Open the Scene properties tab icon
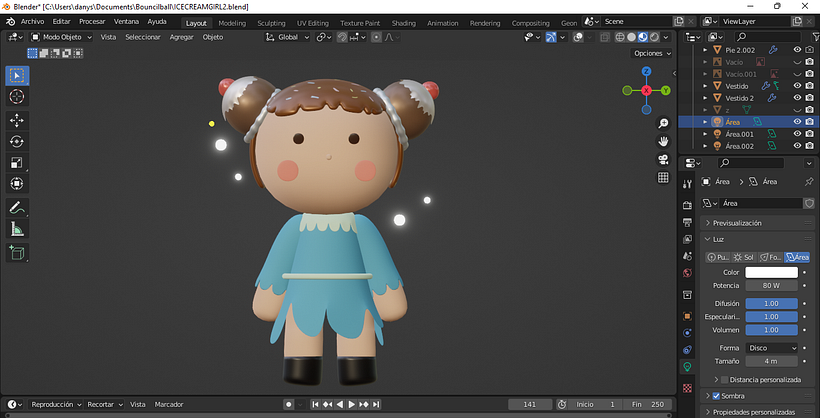Image resolution: width=820 pixels, height=418 pixels. pyautogui.click(x=688, y=256)
